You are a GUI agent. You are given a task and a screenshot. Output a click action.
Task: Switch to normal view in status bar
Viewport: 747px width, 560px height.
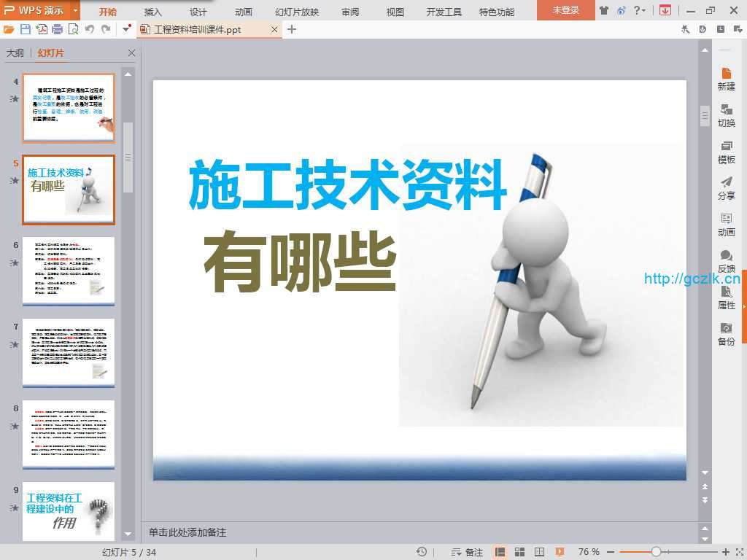[x=500, y=552]
